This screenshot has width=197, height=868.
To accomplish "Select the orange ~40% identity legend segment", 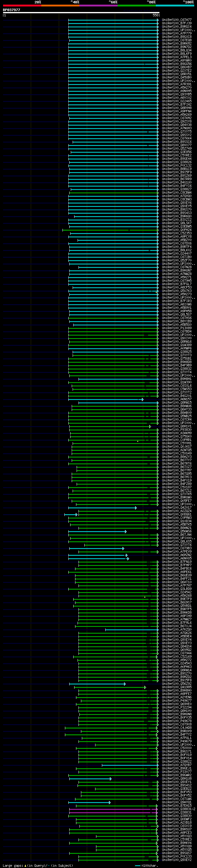I will tap(60, 6).
